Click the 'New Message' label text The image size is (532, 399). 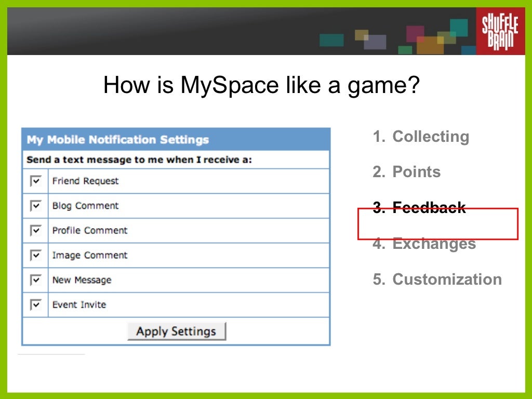click(x=82, y=280)
